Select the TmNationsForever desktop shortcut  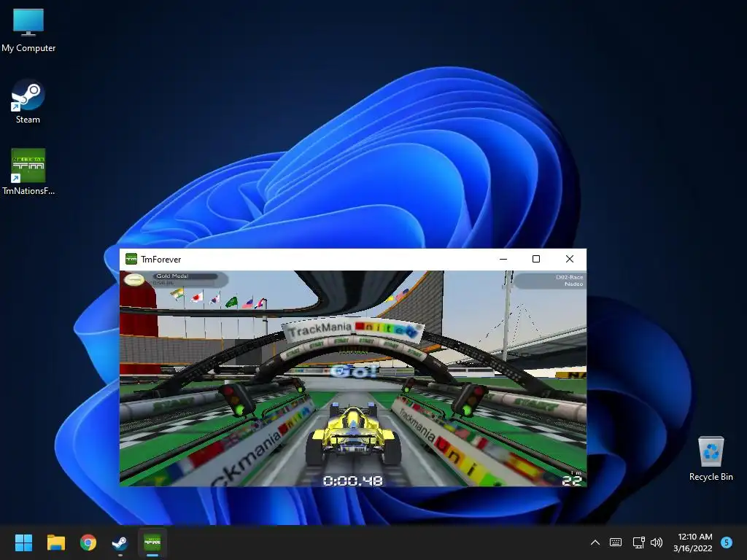coord(28,172)
